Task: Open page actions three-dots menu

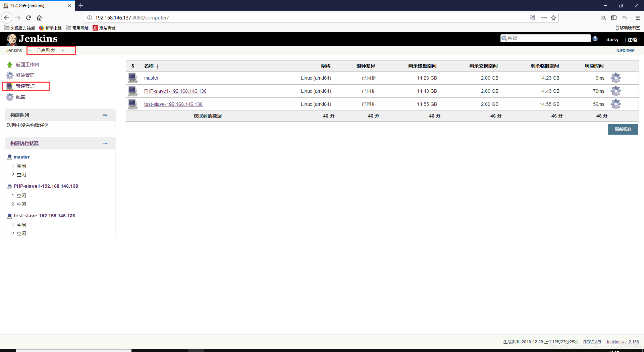Action: [x=544, y=18]
